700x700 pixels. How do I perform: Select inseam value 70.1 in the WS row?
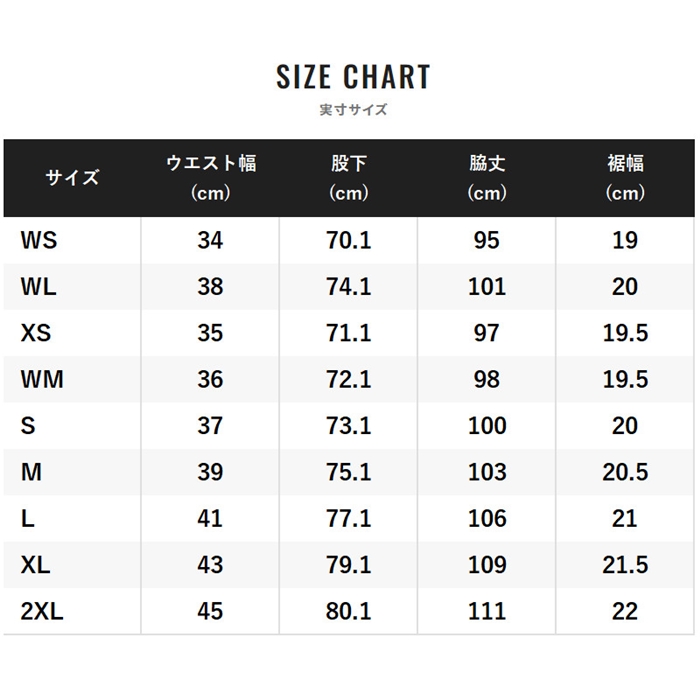(x=349, y=240)
